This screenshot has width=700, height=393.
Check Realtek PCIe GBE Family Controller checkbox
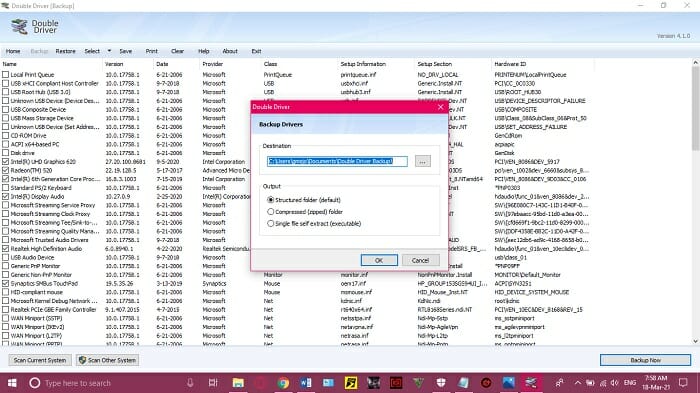pos(5,309)
